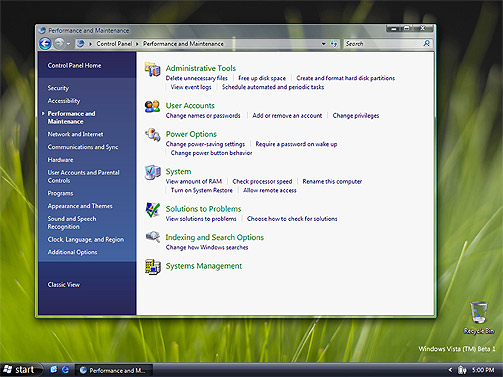Click the Performance and Maintenance breadcrumb

(x=183, y=44)
